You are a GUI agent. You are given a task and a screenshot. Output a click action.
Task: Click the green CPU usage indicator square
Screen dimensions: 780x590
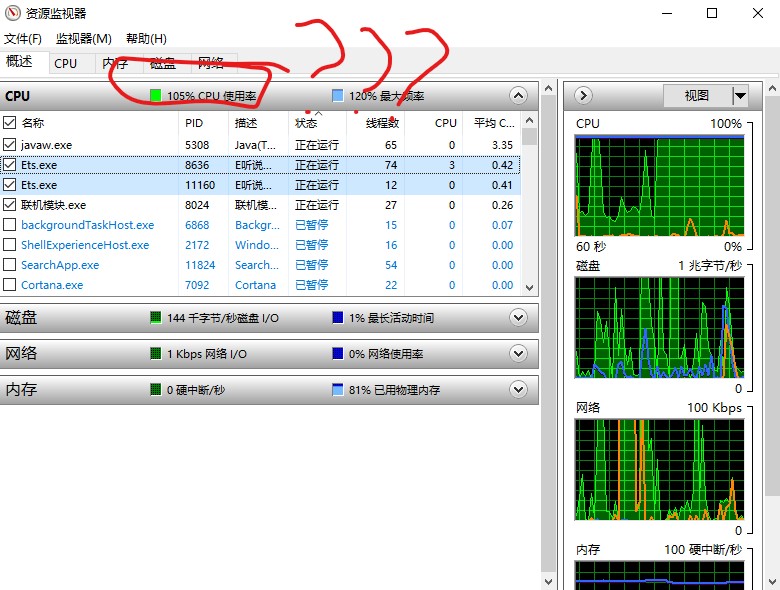click(156, 96)
